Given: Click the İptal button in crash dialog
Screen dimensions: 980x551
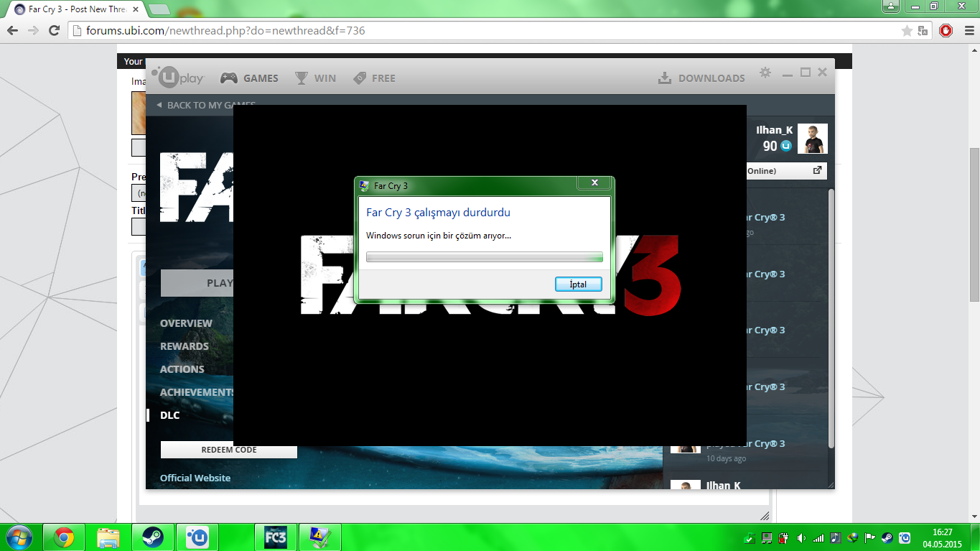Looking at the screenshot, I should [x=578, y=284].
